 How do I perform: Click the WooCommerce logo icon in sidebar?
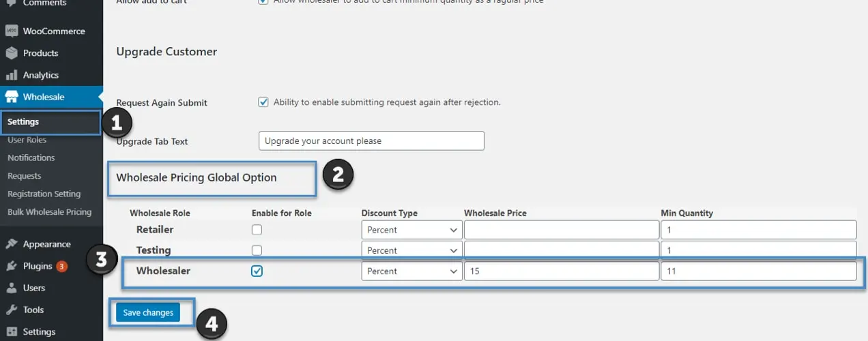pos(11,31)
